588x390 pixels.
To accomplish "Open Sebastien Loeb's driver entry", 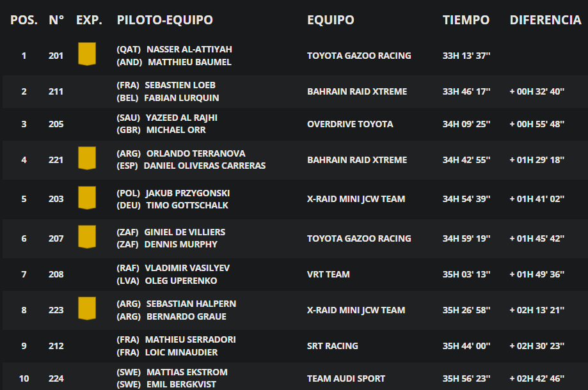I will [x=180, y=86].
